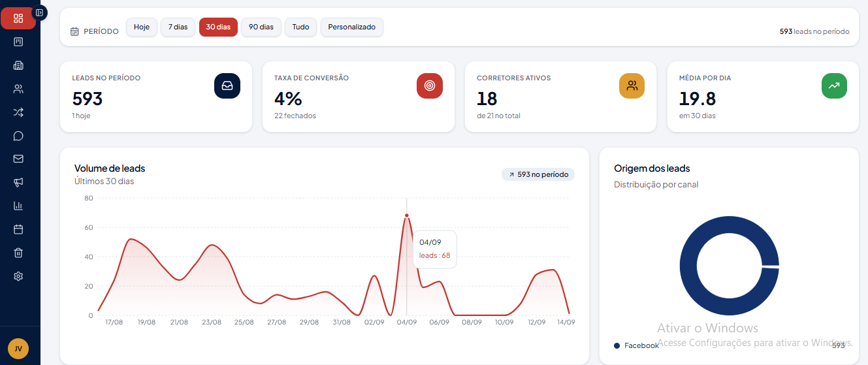Select the 30 dias period filter
This screenshot has width=868, height=365.
click(x=218, y=27)
